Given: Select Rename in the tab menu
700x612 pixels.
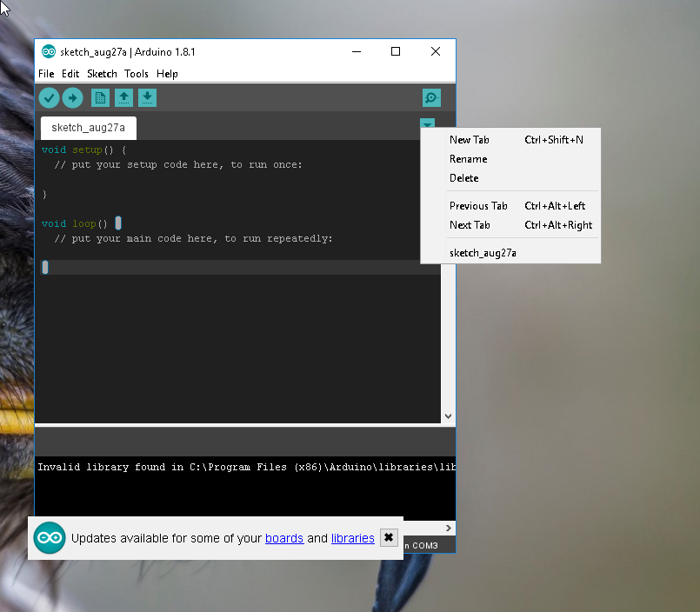Looking at the screenshot, I should (510, 159).
